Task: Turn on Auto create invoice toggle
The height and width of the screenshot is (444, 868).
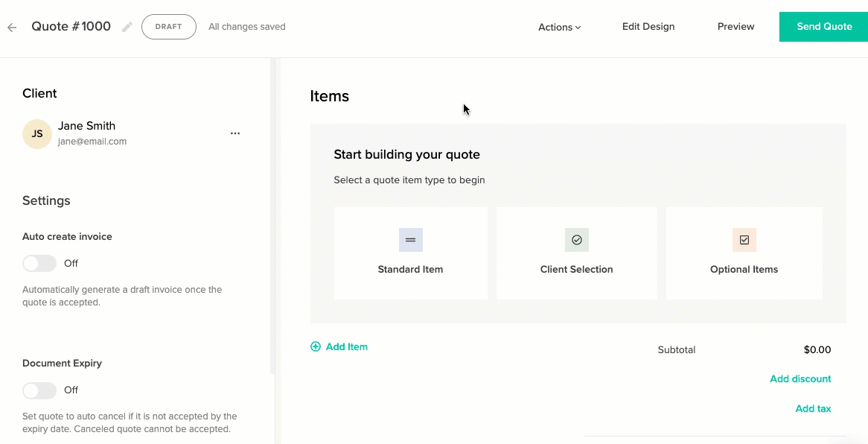Action: 39,263
